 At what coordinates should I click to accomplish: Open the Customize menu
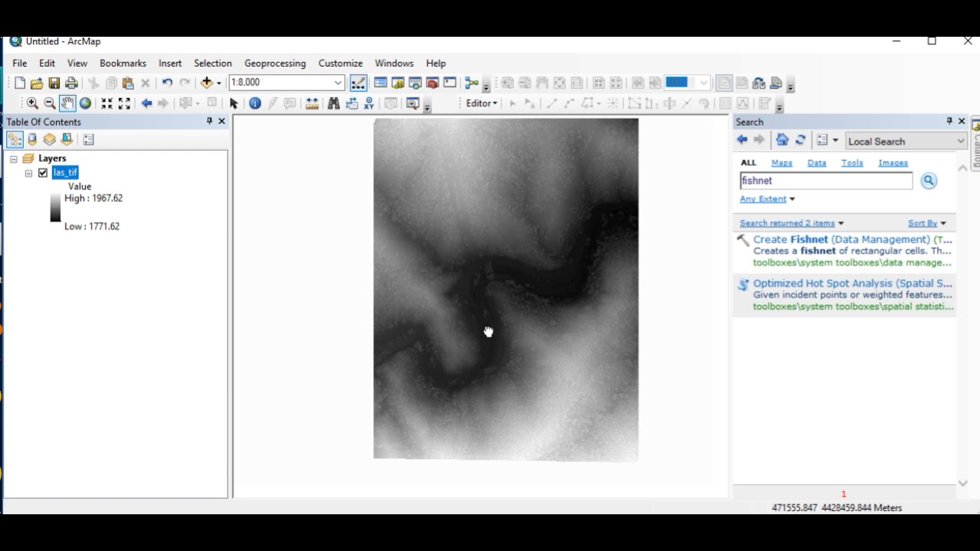341,64
